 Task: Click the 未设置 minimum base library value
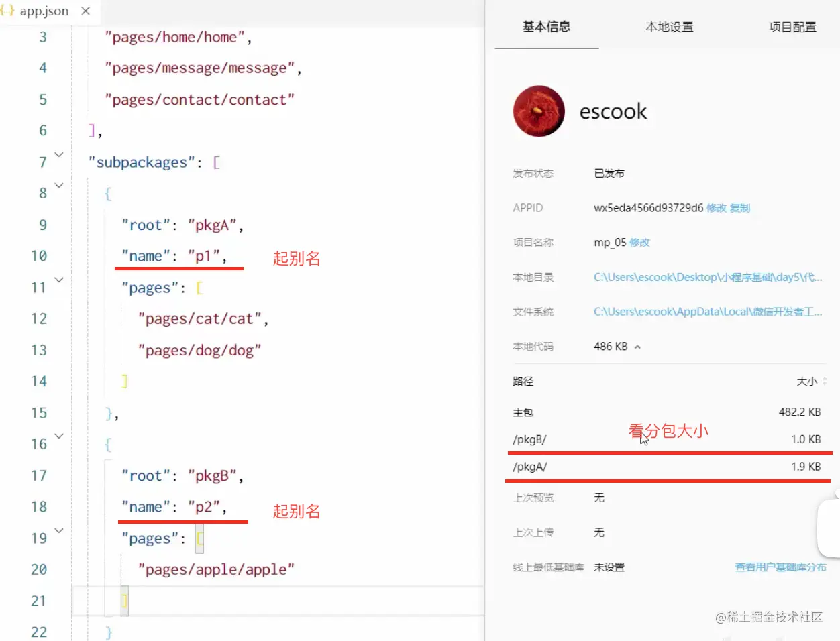pos(609,567)
